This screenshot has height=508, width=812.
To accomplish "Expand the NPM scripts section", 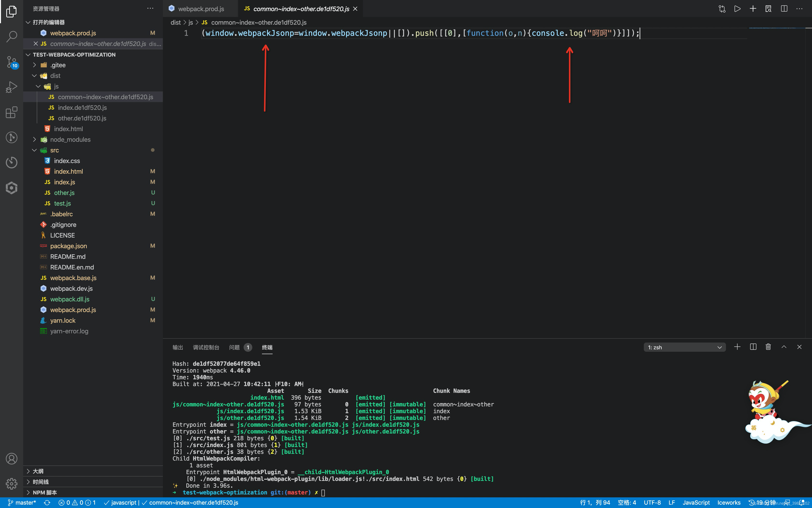I will coord(93,493).
